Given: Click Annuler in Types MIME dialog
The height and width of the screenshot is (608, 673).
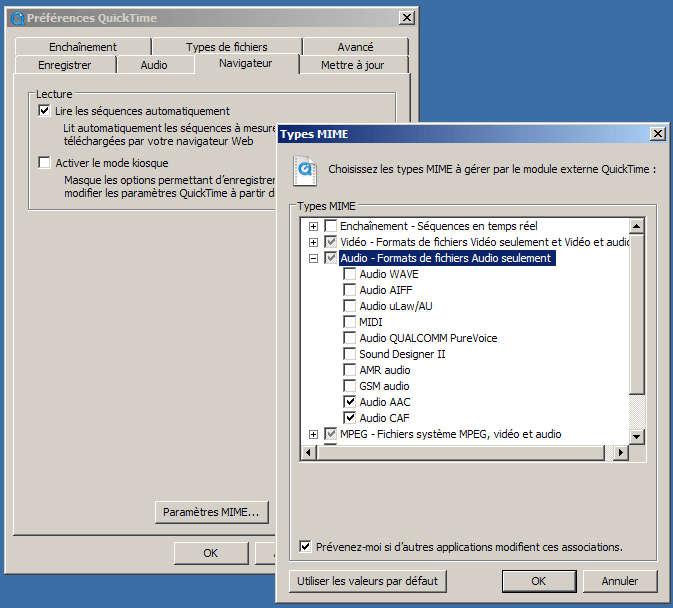Looking at the screenshot, I should [x=620, y=581].
